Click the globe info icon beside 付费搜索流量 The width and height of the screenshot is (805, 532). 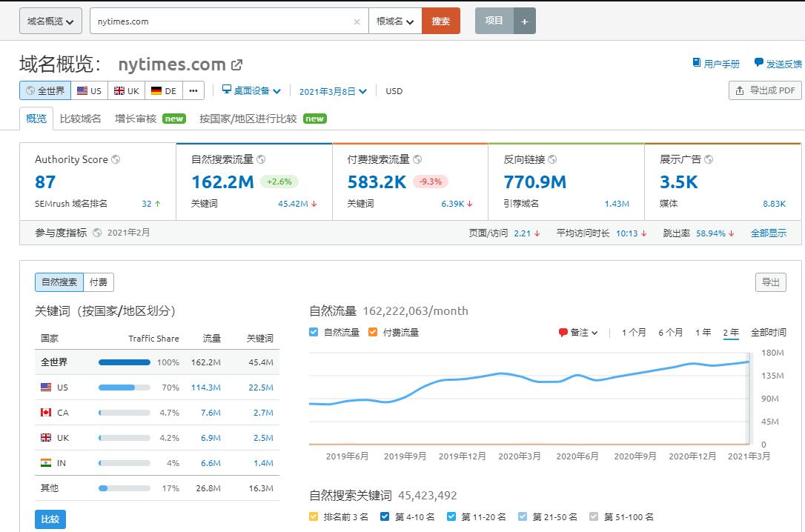[x=417, y=159]
